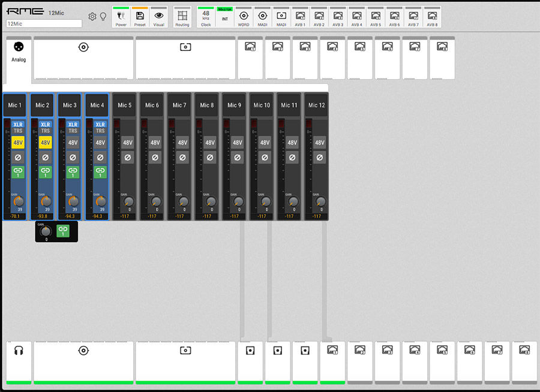
Task: Click the group gain knob in popup
Action: [46, 231]
